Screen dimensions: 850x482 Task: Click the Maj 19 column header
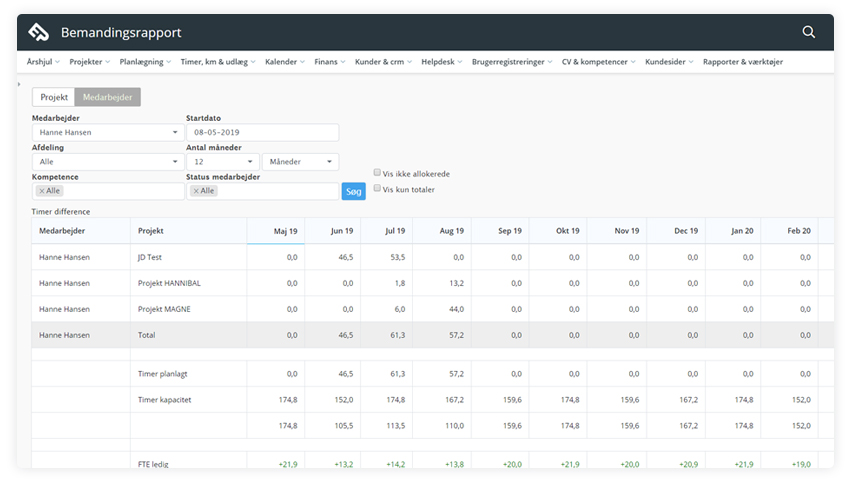(276, 230)
